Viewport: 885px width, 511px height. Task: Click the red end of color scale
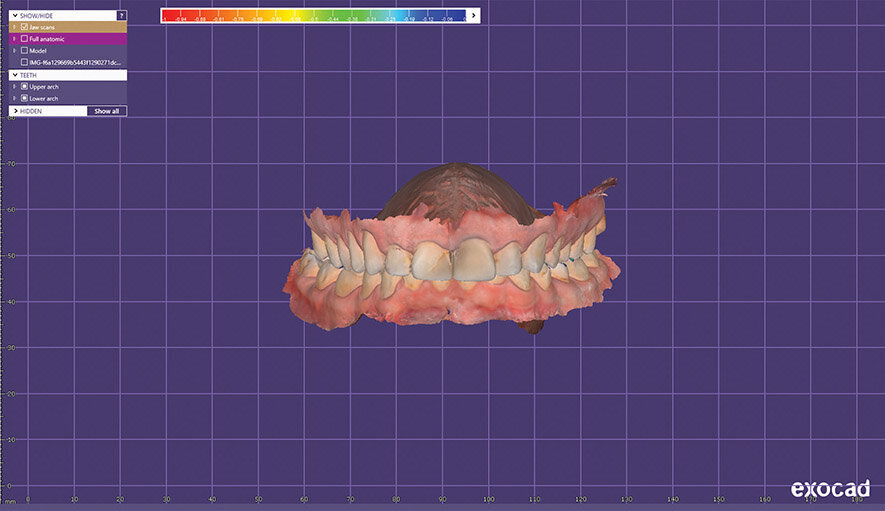(x=167, y=15)
